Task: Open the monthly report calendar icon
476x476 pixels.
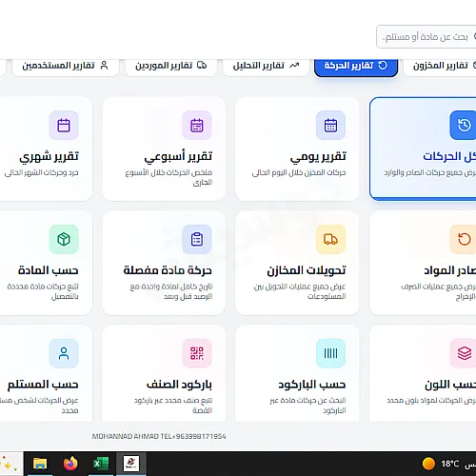Action: (x=64, y=125)
